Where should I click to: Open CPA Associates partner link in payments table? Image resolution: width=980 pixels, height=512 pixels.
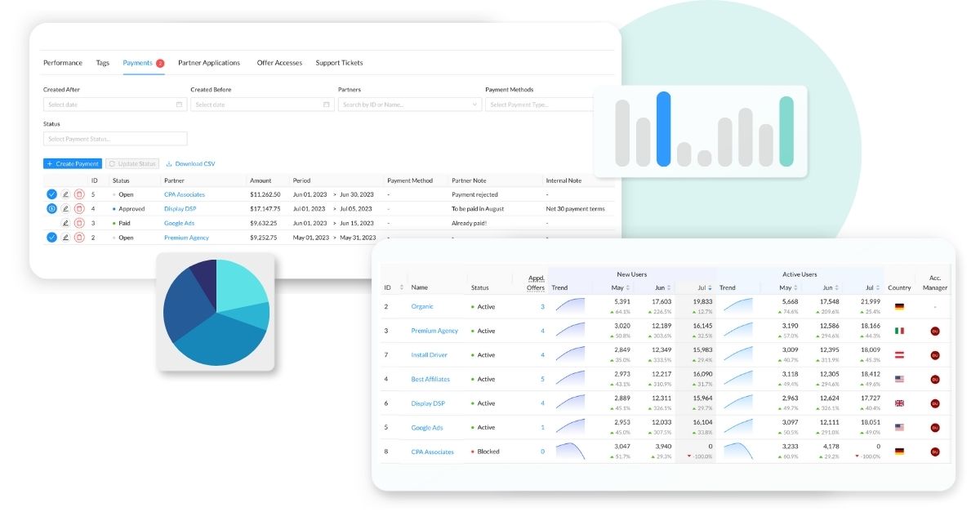[x=185, y=194]
